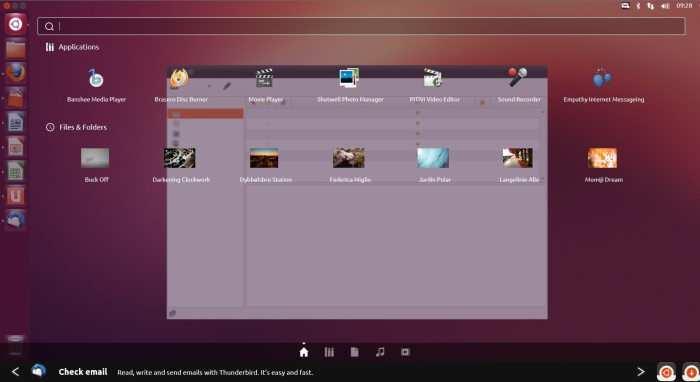
Task: Open Files from the launcher
Action: click(15, 48)
